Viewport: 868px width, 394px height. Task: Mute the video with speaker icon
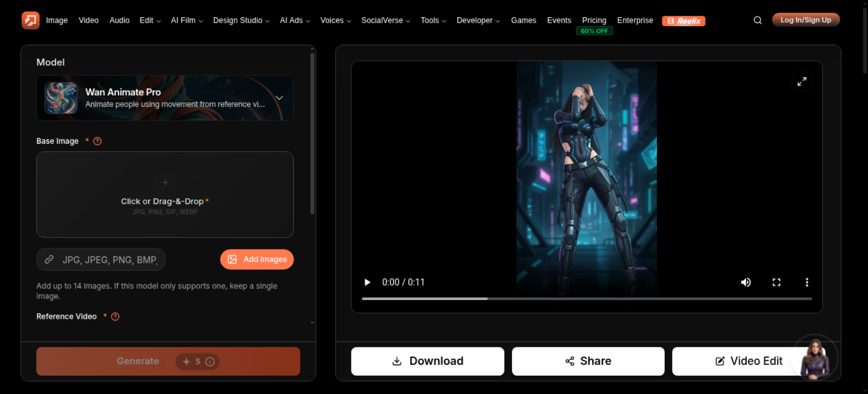click(x=746, y=282)
